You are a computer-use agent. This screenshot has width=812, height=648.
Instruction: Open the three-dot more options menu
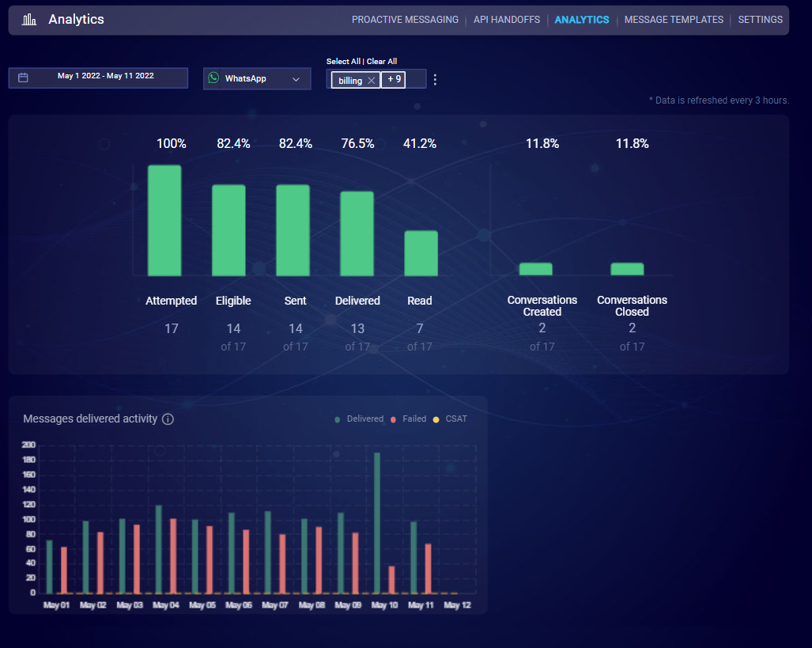(x=435, y=79)
